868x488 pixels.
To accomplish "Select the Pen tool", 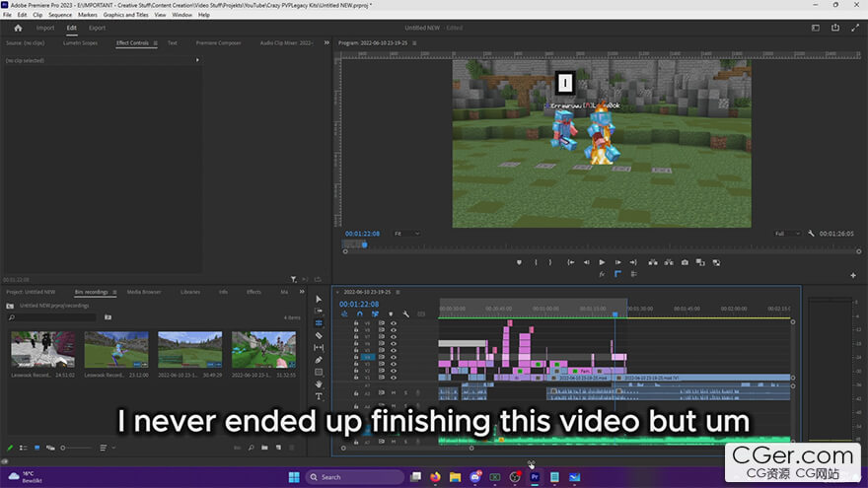I will click(x=319, y=360).
